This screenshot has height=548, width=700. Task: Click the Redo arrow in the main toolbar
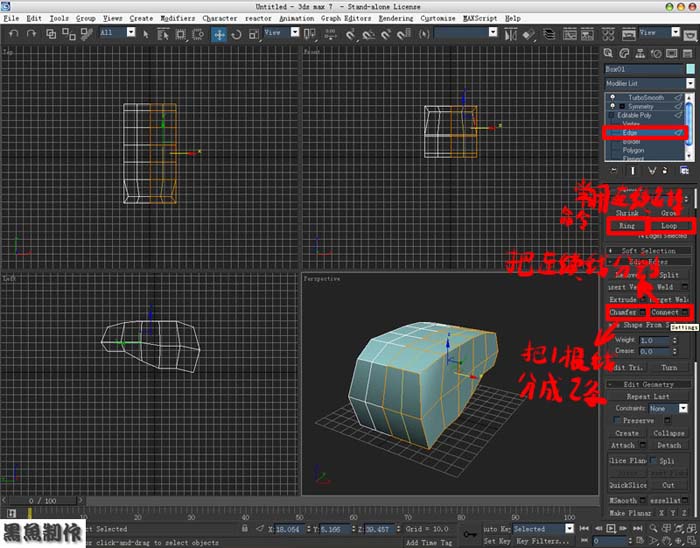[31, 33]
